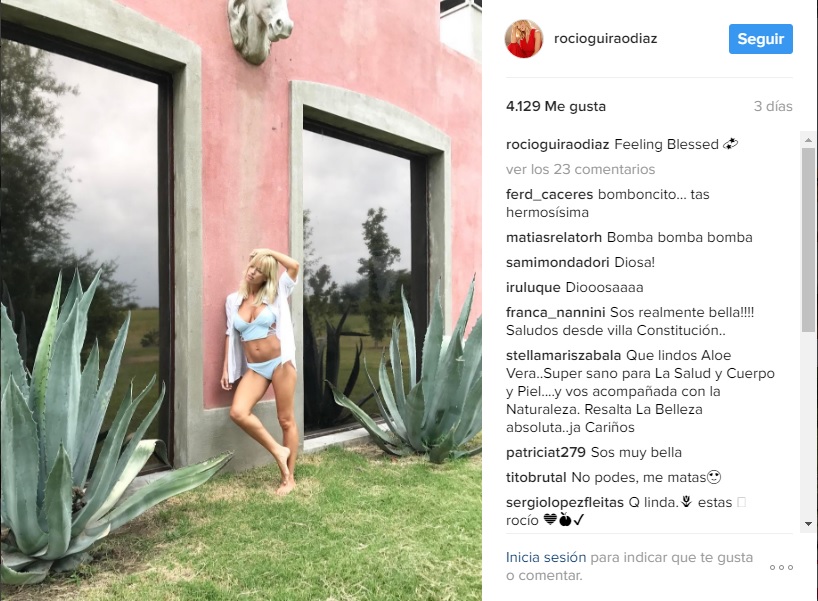Open rocioguiraodiaz username in the header
The image size is (818, 601).
605,39
